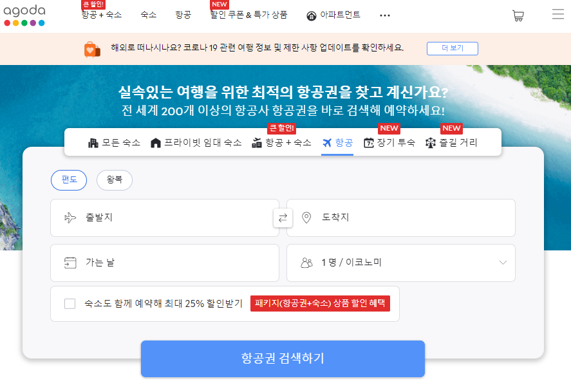Image resolution: width=571 pixels, height=392 pixels.
Task: Swap departure and destination with arrows icon
Action: point(282,218)
